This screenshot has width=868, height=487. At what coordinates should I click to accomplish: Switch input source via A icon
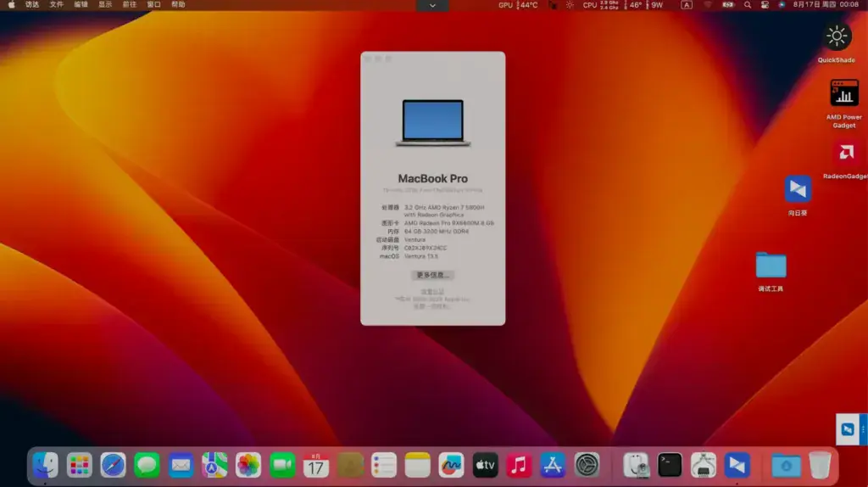click(687, 4)
